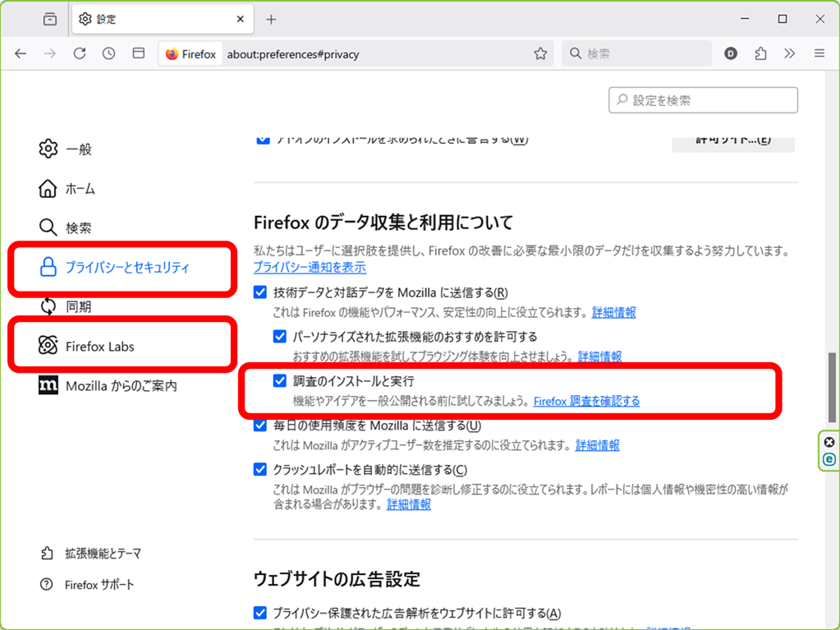Open the account avatar D icon
The height and width of the screenshot is (630, 840).
(x=731, y=53)
